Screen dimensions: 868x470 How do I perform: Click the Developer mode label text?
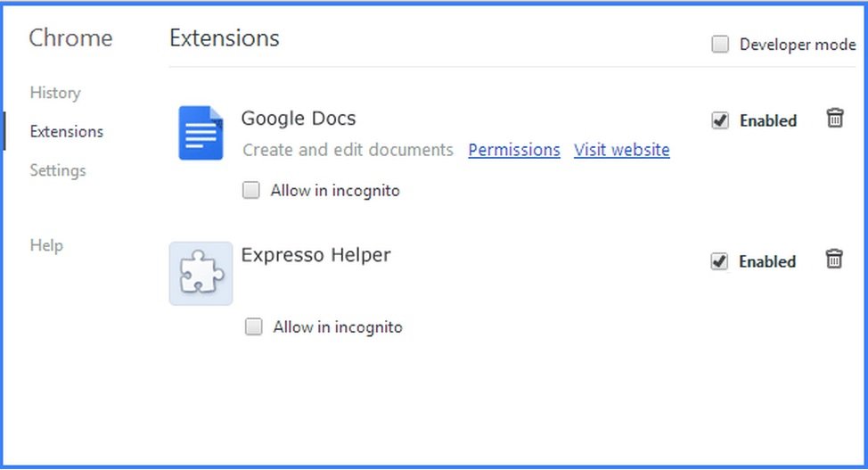pyautogui.click(x=798, y=45)
